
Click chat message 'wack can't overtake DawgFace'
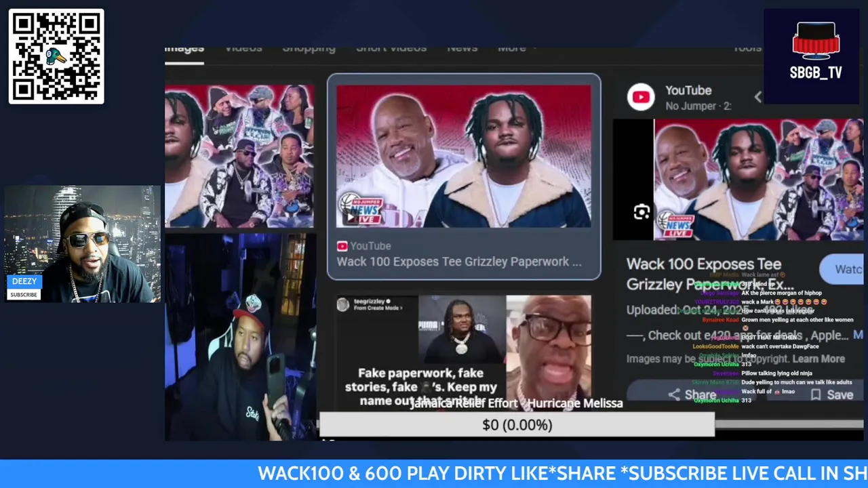click(781, 346)
